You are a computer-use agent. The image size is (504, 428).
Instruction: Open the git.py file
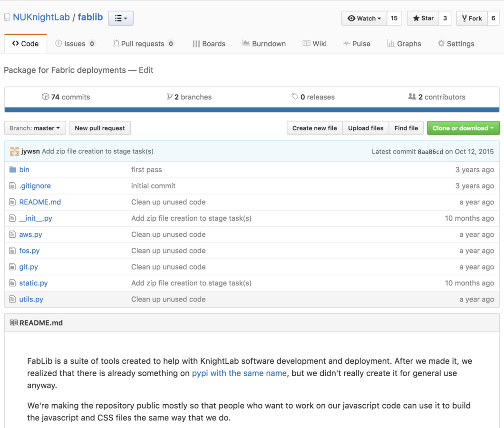pyautogui.click(x=29, y=267)
